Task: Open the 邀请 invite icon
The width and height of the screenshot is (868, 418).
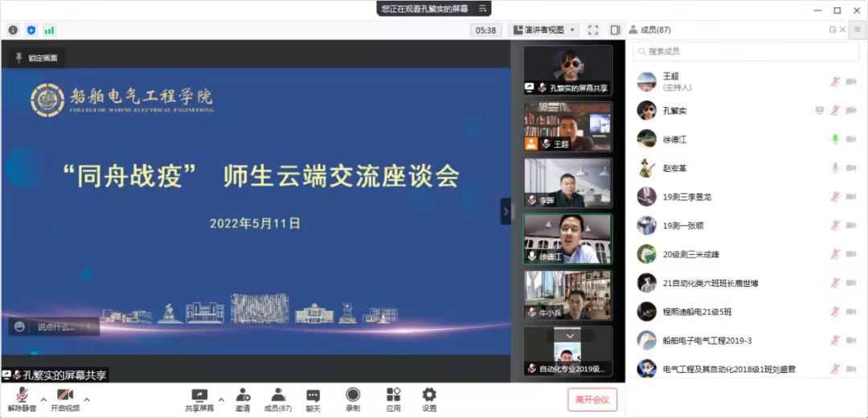Action: coord(242,398)
